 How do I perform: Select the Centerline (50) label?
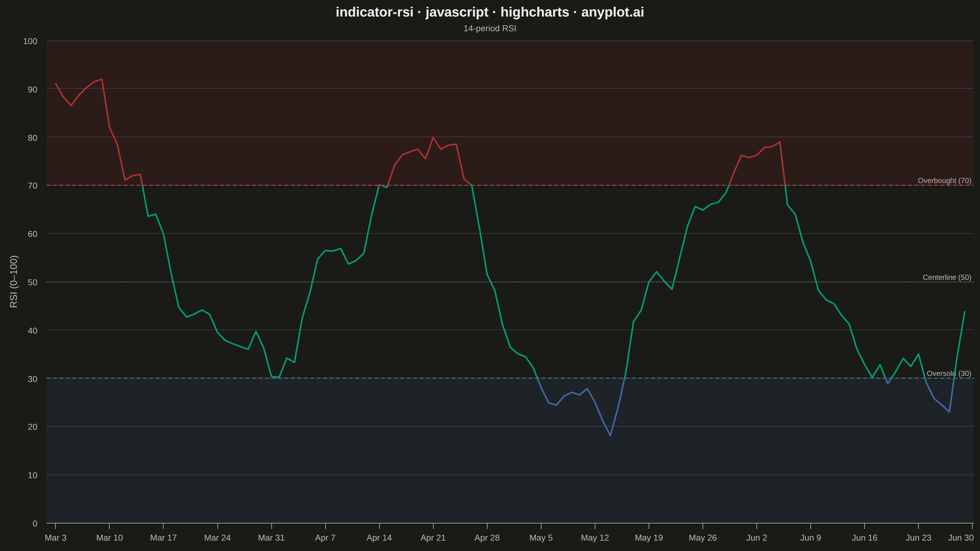(947, 277)
